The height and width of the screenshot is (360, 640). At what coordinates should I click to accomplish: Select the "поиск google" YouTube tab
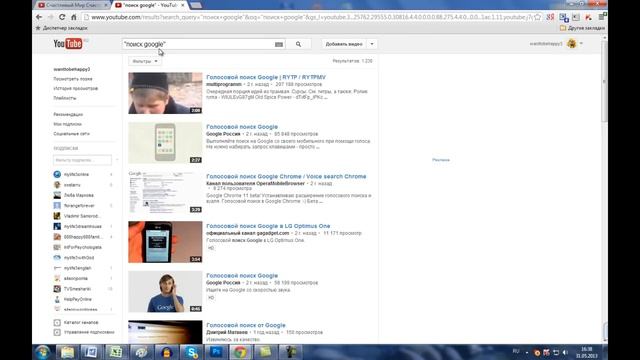[149, 5]
